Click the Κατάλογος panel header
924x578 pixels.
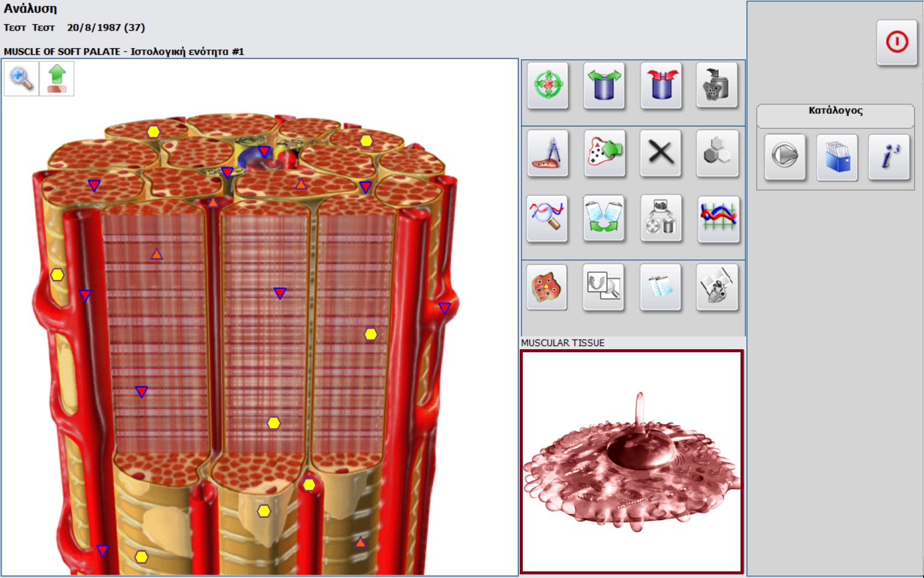836,115
